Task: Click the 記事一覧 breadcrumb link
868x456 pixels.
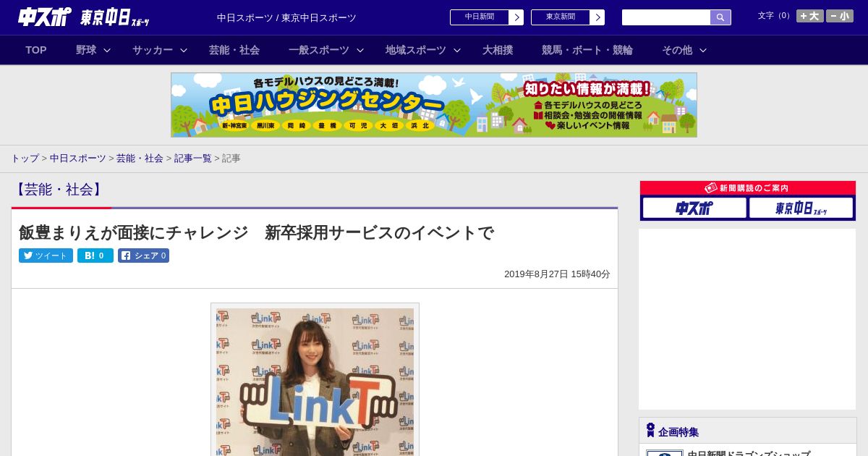Action: click(193, 158)
